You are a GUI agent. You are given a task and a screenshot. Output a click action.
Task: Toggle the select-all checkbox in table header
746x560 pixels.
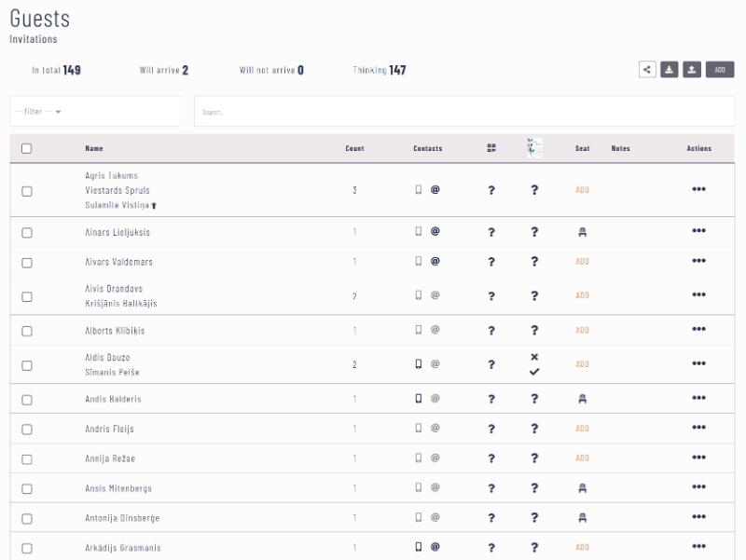pos(27,148)
